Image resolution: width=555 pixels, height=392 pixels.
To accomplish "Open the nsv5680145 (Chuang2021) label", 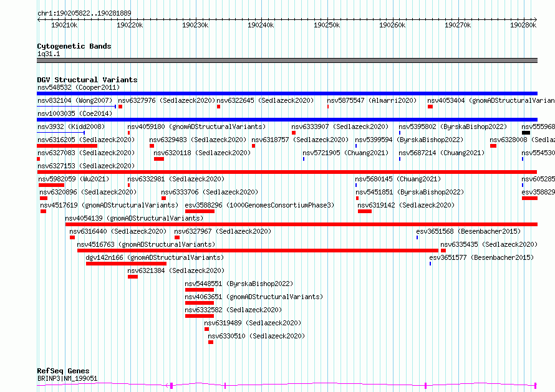I will 398,179.
